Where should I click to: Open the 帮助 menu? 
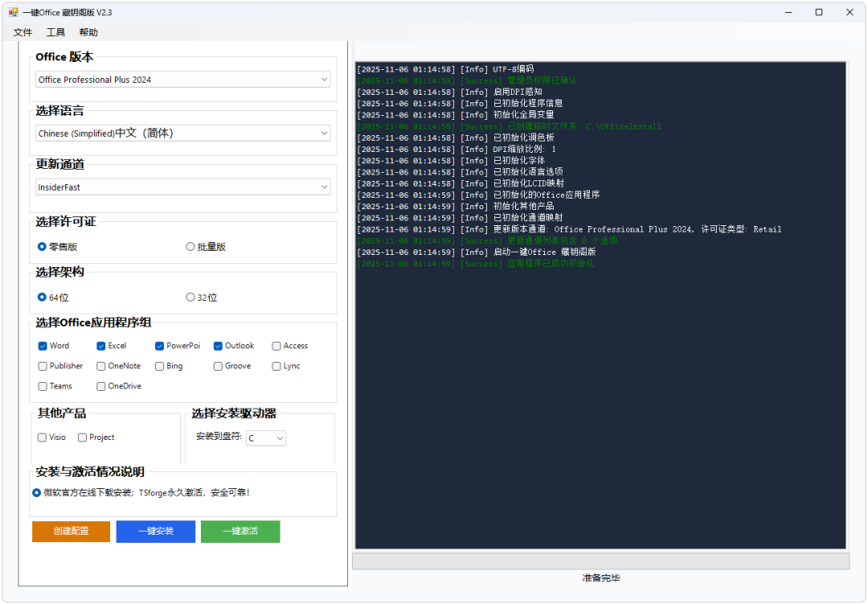click(x=88, y=31)
